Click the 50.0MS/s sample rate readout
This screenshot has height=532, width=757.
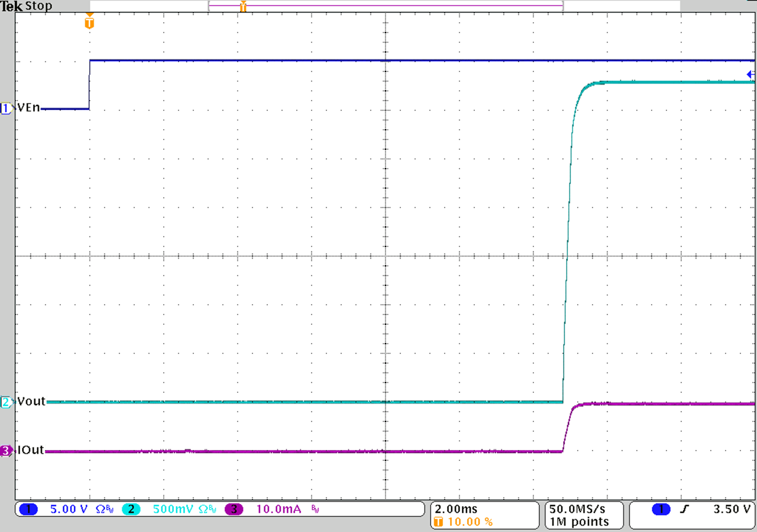(x=577, y=509)
